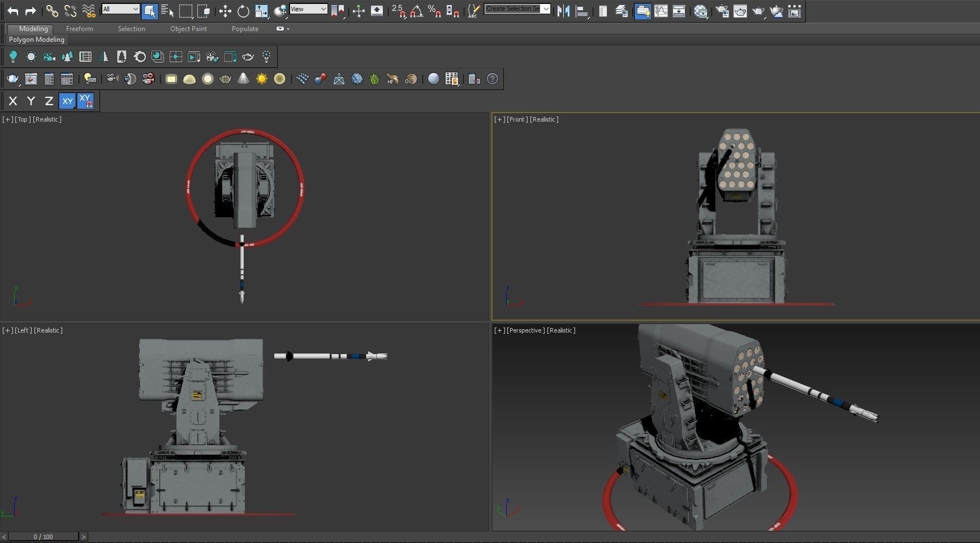Switch to the Selection ribbon tab
This screenshot has width=980, height=543.
131,28
